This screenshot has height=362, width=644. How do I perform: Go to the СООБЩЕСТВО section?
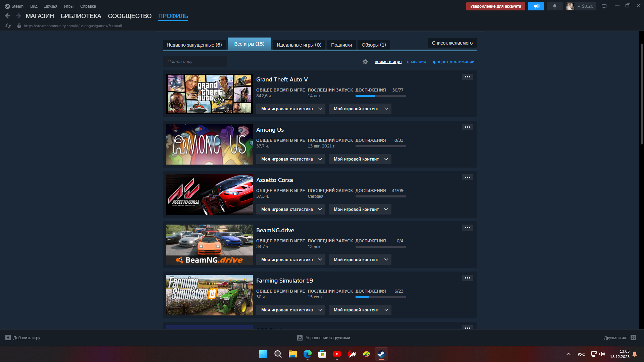(x=130, y=16)
